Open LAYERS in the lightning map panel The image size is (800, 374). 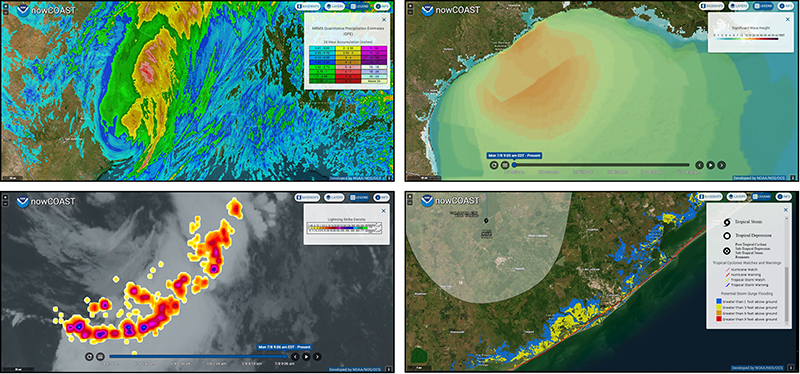335,197
